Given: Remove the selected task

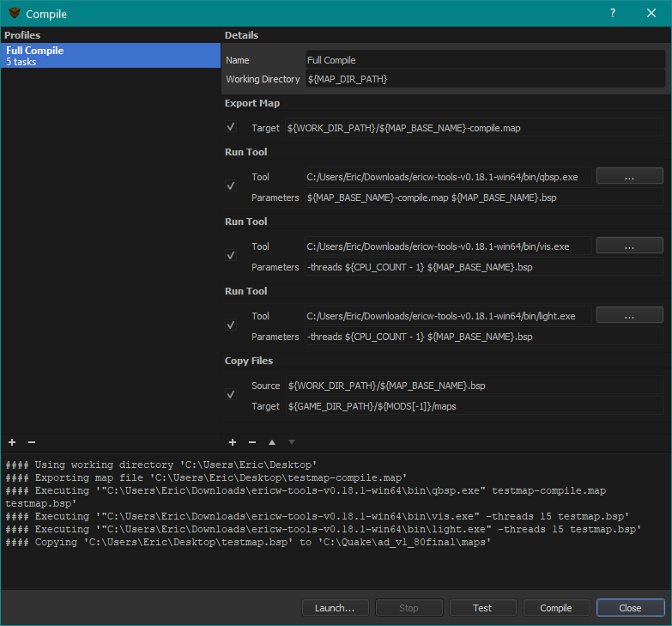Looking at the screenshot, I should click(252, 442).
